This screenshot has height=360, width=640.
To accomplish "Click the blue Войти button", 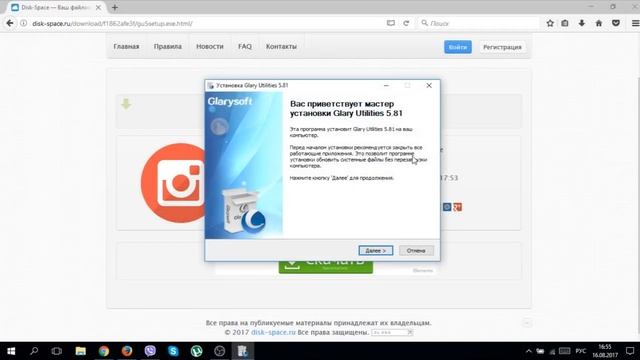I will (x=458, y=47).
